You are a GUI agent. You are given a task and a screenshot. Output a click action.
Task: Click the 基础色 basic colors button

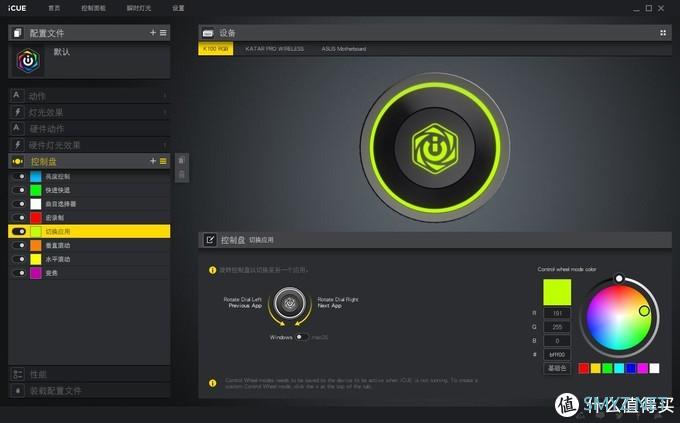coord(557,368)
